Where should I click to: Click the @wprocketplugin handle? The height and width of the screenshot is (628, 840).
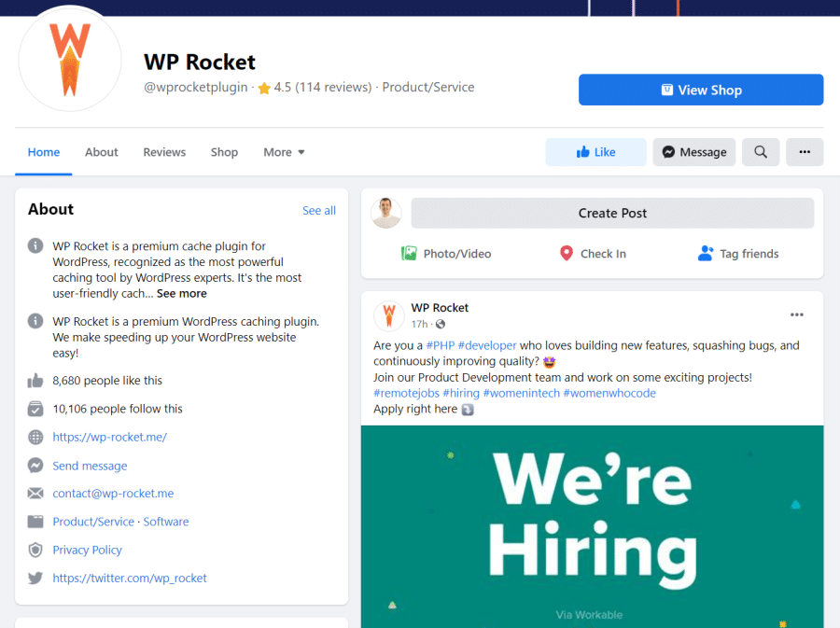click(x=196, y=88)
